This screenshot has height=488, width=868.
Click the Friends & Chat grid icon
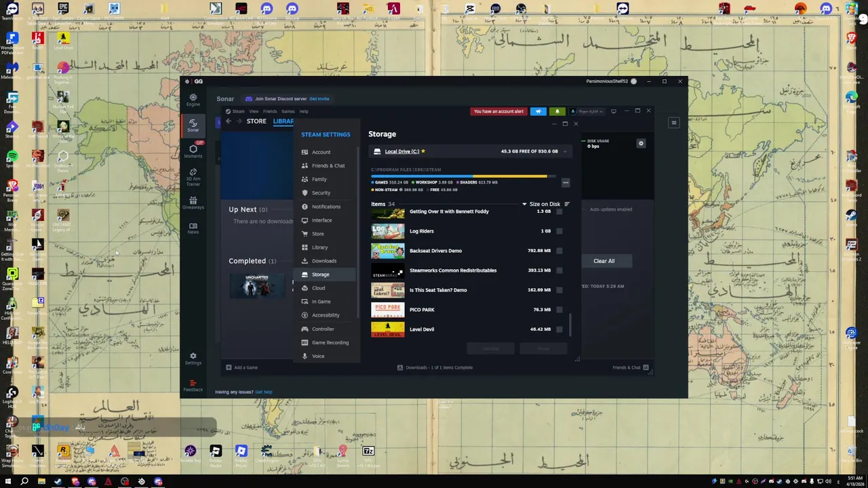point(646,367)
